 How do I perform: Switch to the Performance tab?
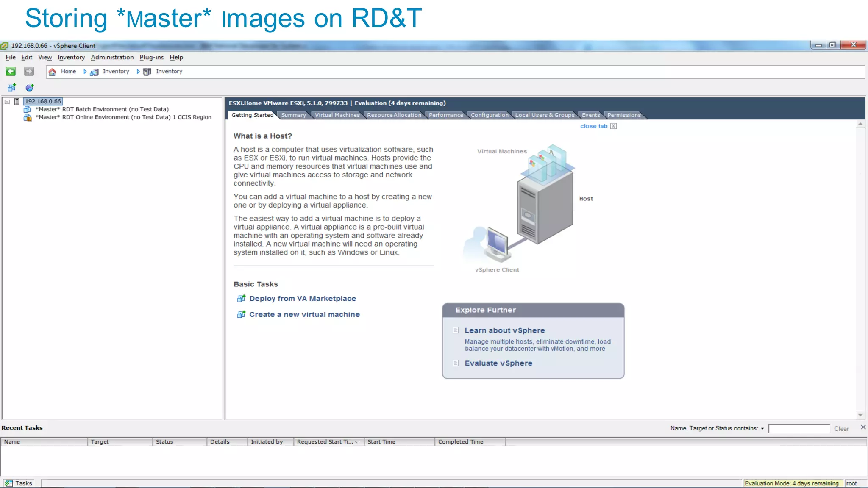[446, 115]
